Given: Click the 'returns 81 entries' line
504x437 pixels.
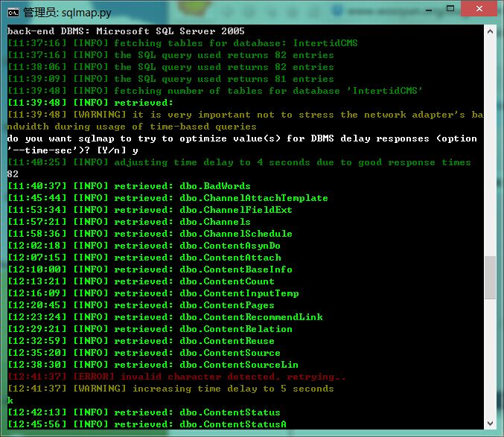Looking at the screenshot, I should [170, 79].
